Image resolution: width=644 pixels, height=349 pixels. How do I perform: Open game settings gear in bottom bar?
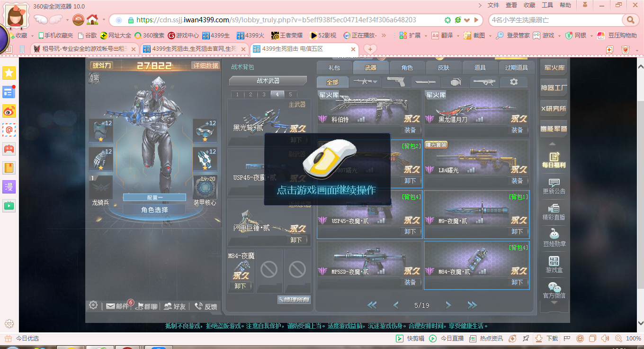click(93, 305)
